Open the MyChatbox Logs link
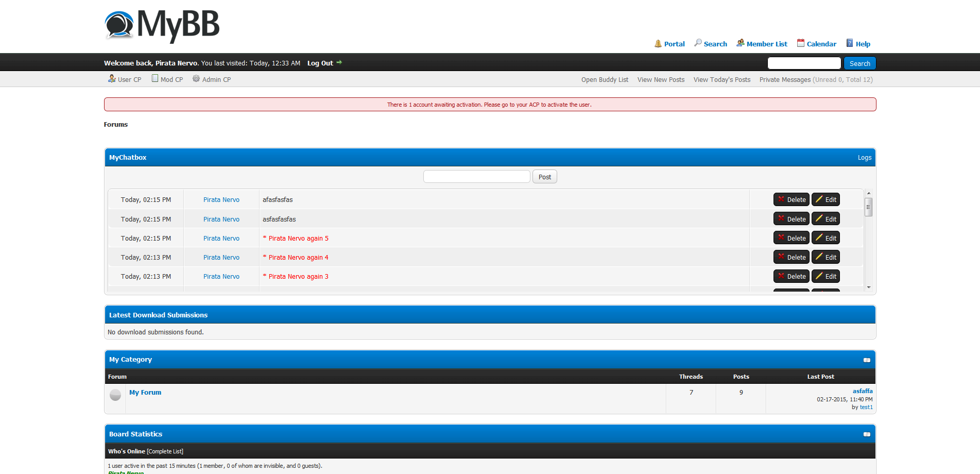This screenshot has height=474, width=980. click(x=864, y=158)
